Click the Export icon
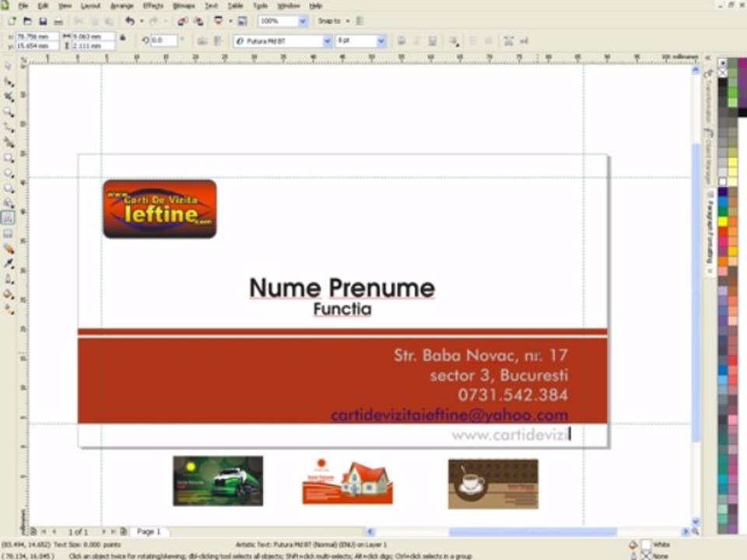 click(198, 21)
